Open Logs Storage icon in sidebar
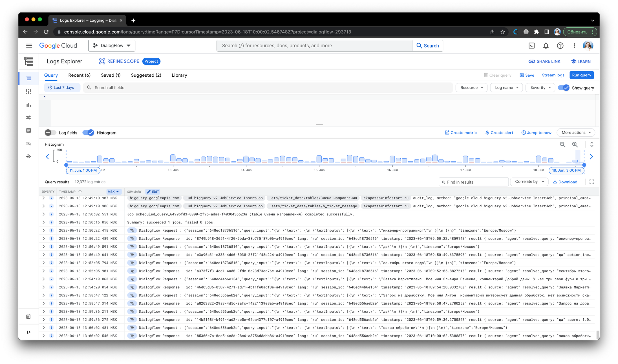618x364 pixels. coord(29,130)
